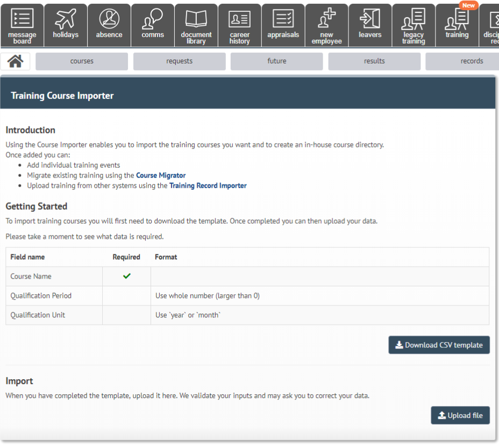Click the home icon button
This screenshot has width=499, height=448.
coord(15,61)
